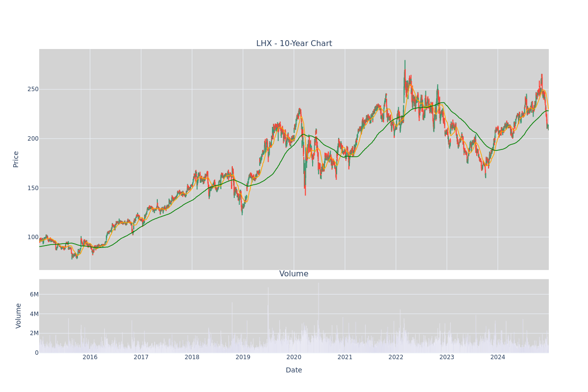Click the 0 volume tick label

coord(37,353)
